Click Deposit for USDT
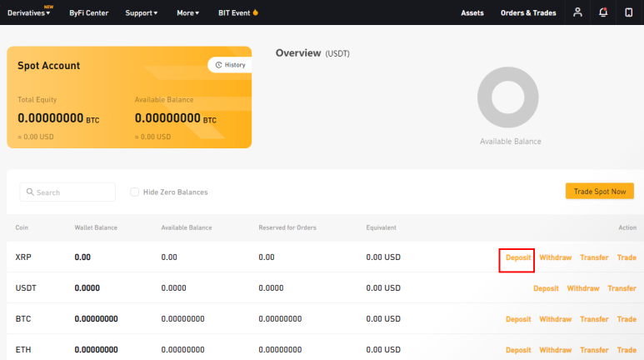 pyautogui.click(x=546, y=288)
